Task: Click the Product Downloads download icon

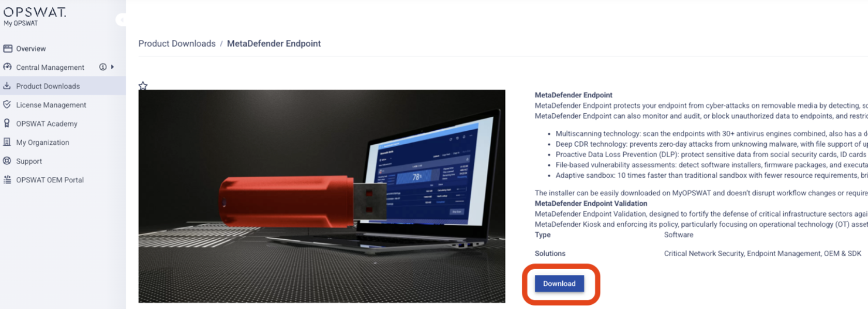Action: pos(7,86)
